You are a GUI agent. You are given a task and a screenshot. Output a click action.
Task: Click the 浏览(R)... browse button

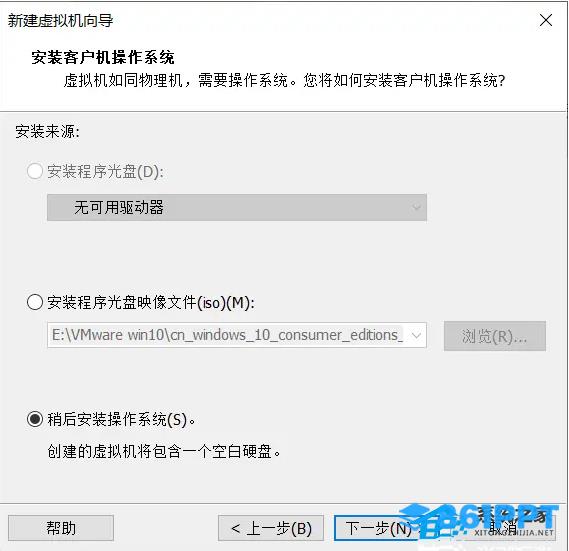pos(495,336)
